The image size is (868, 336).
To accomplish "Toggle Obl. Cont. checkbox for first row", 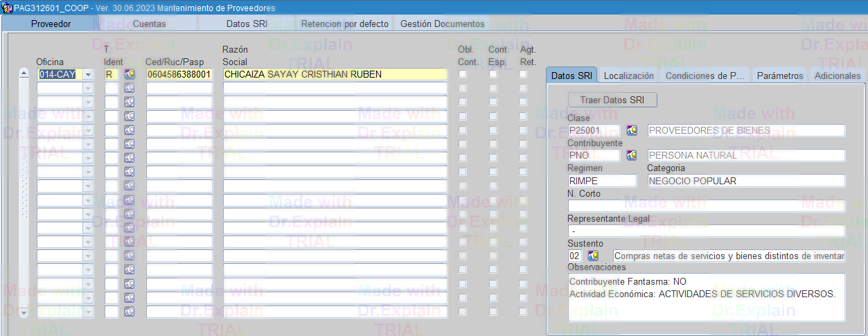I will click(462, 74).
